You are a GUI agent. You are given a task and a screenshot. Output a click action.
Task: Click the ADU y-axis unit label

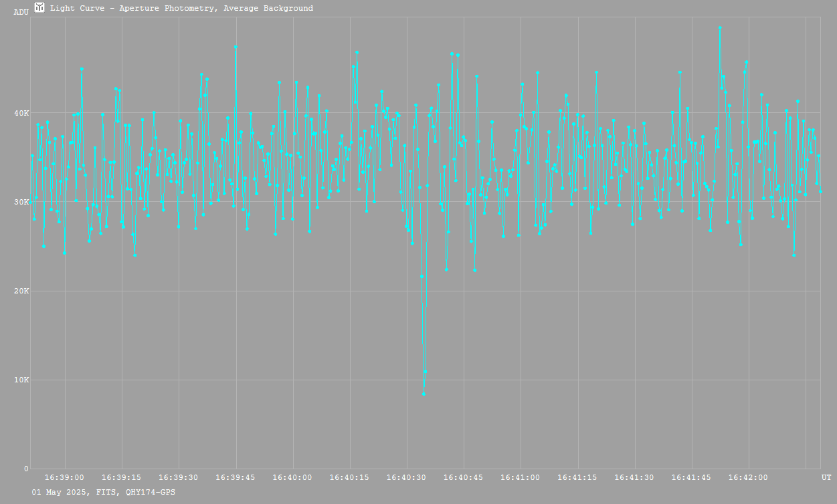point(21,12)
